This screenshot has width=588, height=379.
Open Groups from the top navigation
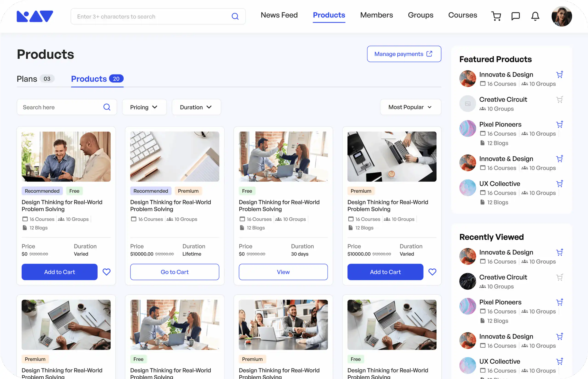tap(421, 15)
